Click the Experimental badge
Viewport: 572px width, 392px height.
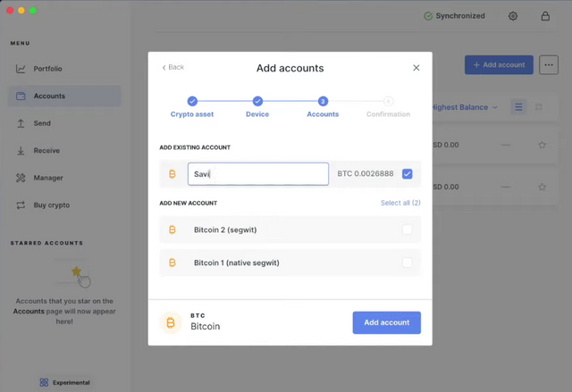click(x=64, y=382)
